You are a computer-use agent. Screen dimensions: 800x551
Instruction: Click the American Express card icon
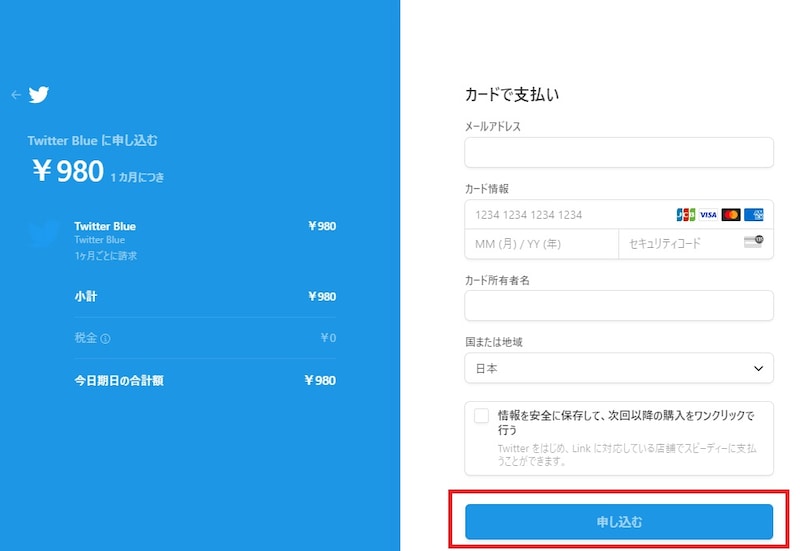point(754,215)
